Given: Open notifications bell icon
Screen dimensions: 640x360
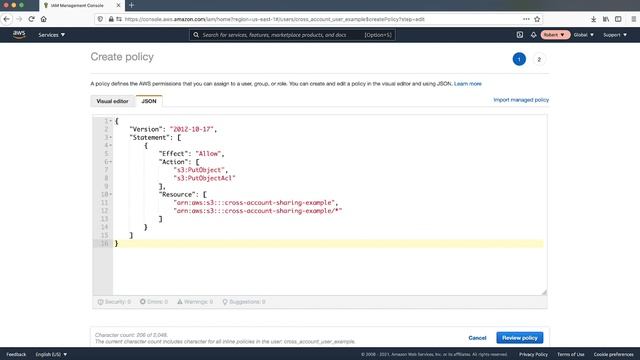Looking at the screenshot, I should click(533, 35).
